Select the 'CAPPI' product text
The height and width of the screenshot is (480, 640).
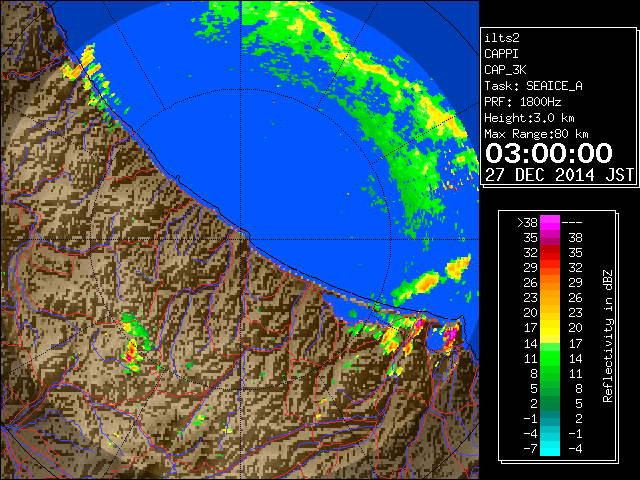click(x=501, y=54)
